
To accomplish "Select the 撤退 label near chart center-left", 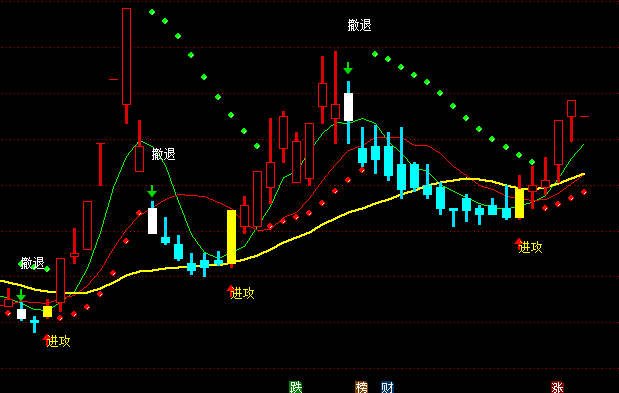I will (x=163, y=154).
